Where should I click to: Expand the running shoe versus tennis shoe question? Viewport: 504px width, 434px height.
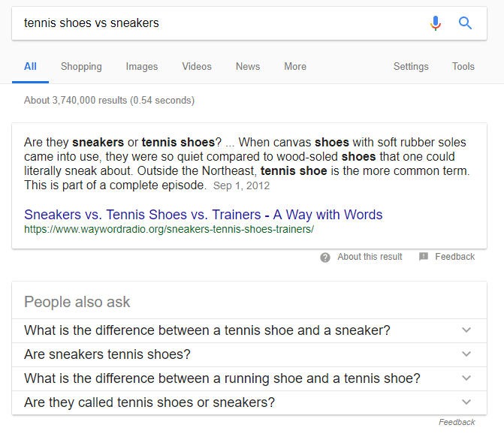(466, 378)
